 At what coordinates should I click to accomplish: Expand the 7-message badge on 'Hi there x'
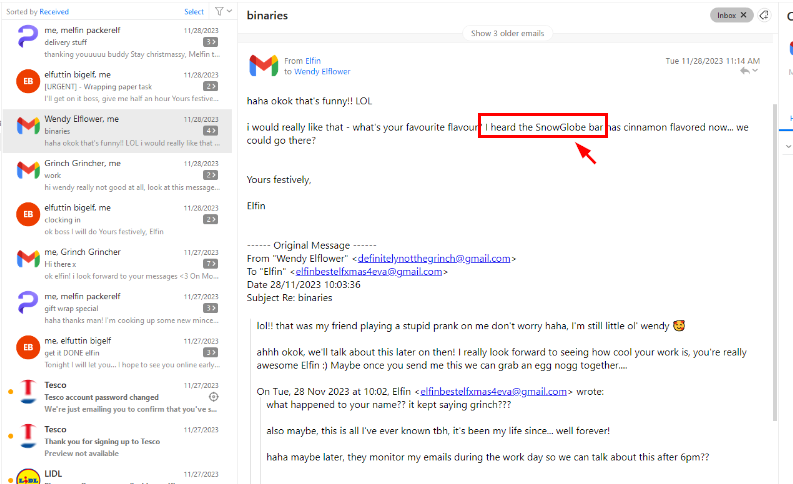point(210,263)
